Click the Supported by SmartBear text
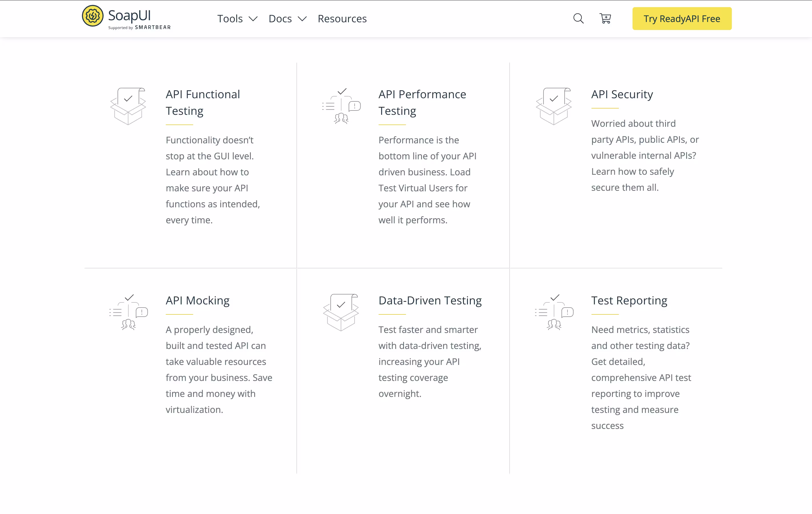Screen dimensions: 812x514 tap(139, 28)
